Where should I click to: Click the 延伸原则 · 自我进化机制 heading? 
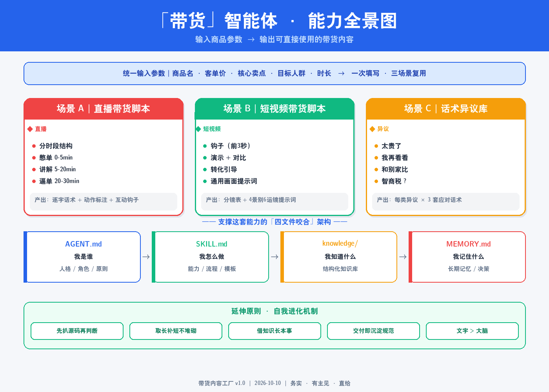point(274,311)
